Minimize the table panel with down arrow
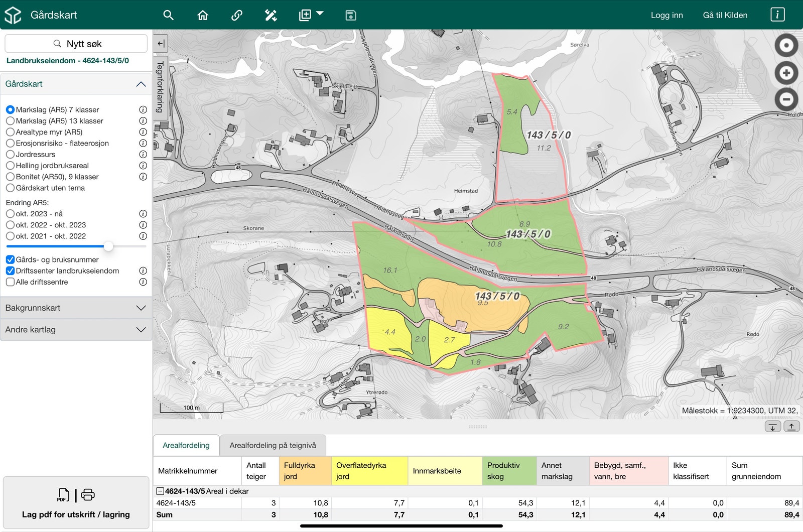The image size is (803, 532). [x=773, y=427]
